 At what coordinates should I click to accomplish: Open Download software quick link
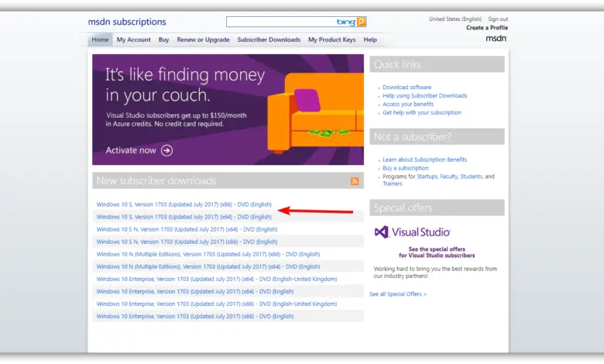click(x=407, y=88)
